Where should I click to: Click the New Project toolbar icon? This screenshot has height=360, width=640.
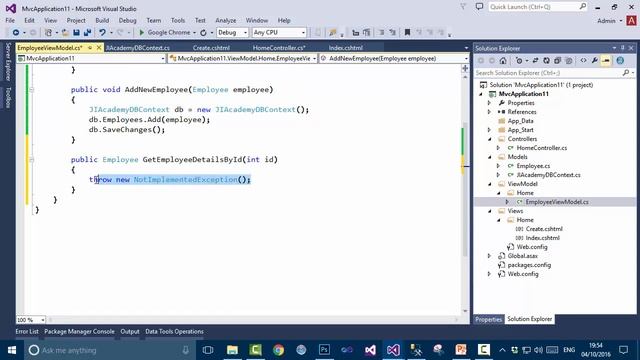(x=48, y=32)
